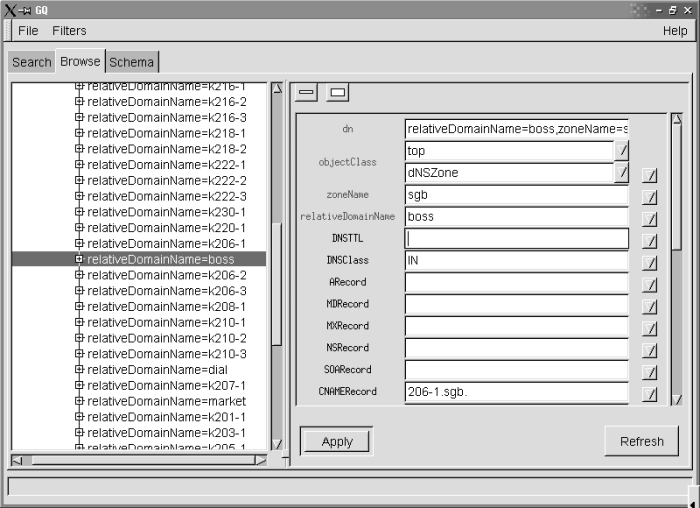
Task: Click the rectangle icon above the attribute form
Action: tap(337, 93)
